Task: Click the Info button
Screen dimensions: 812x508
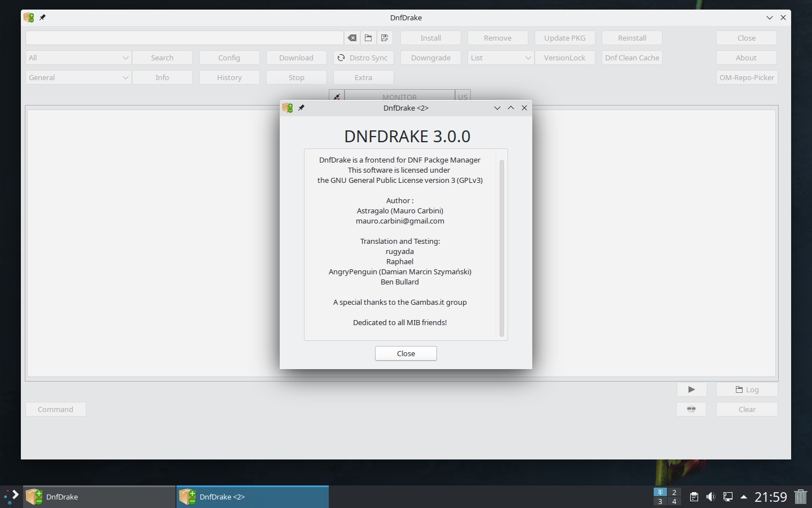Action: [162, 77]
